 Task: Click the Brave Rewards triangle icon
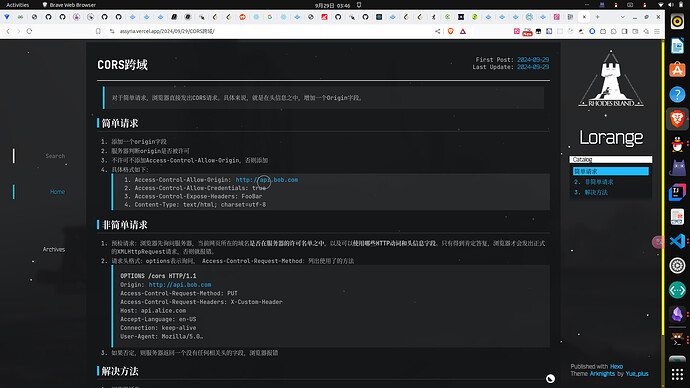pyautogui.click(x=463, y=31)
